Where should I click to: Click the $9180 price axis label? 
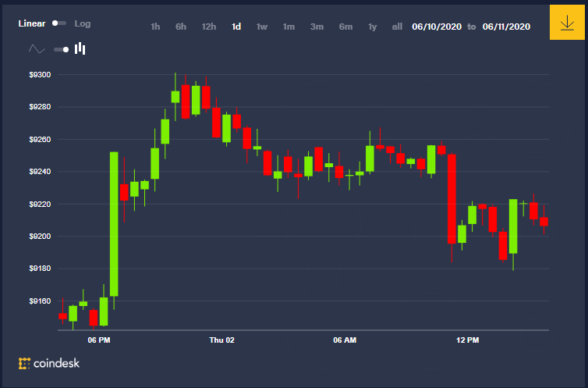tap(40, 269)
